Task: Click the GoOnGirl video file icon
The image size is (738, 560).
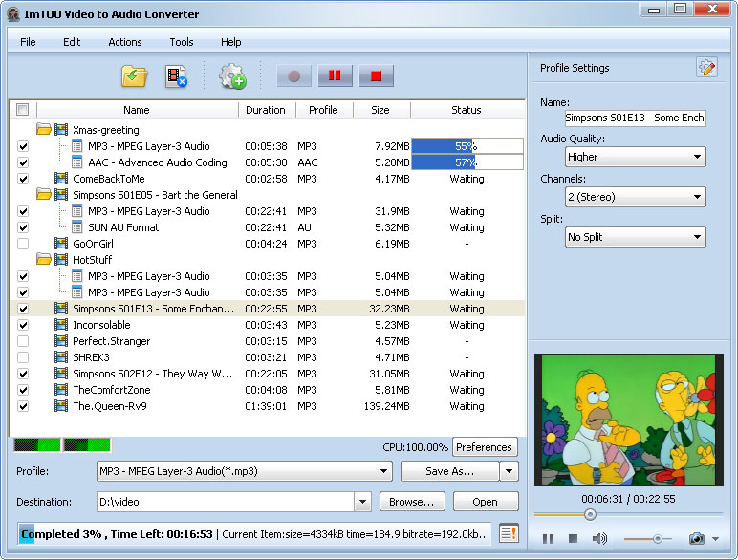Action: [61, 244]
